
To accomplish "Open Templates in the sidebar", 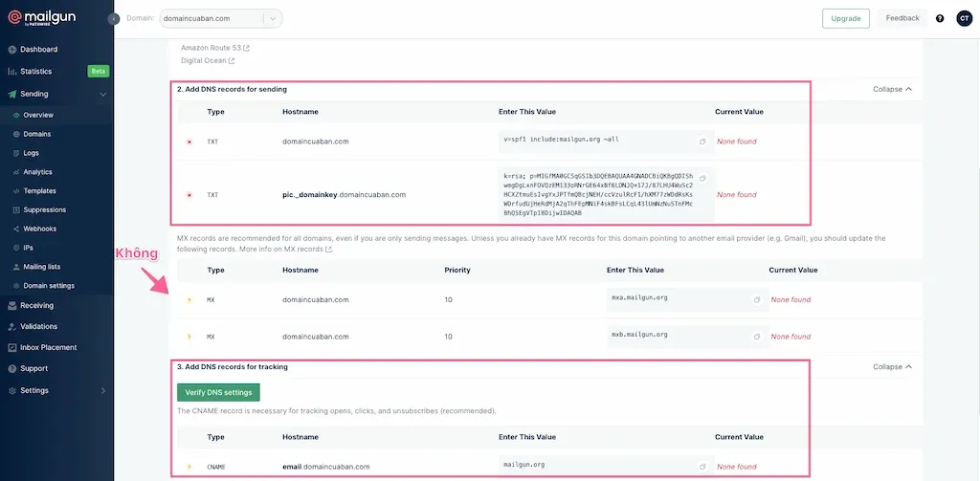I will tap(39, 190).
